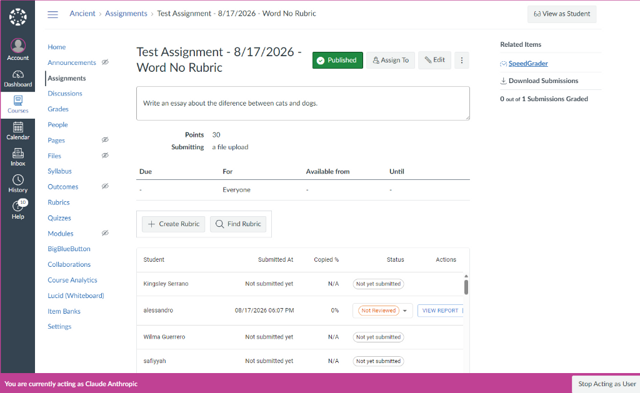
Task: Click hidden-eye icon next to Files
Action: (105, 155)
